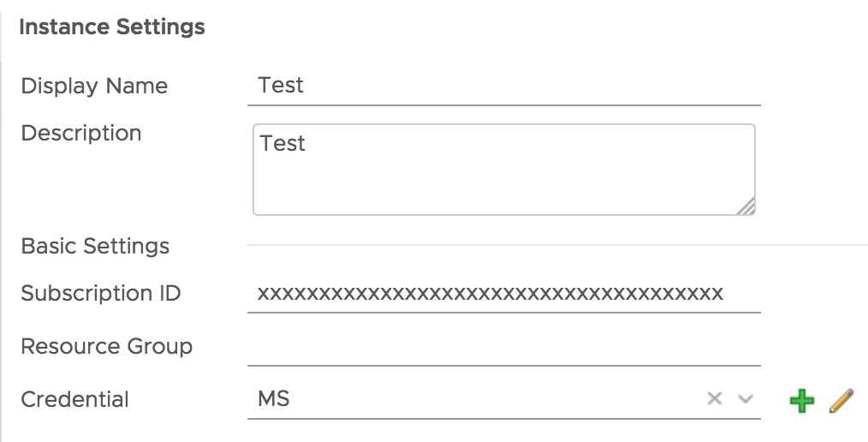Click the Basic Settings divider line
Viewport: 868px width, 442px height.
tap(556, 246)
